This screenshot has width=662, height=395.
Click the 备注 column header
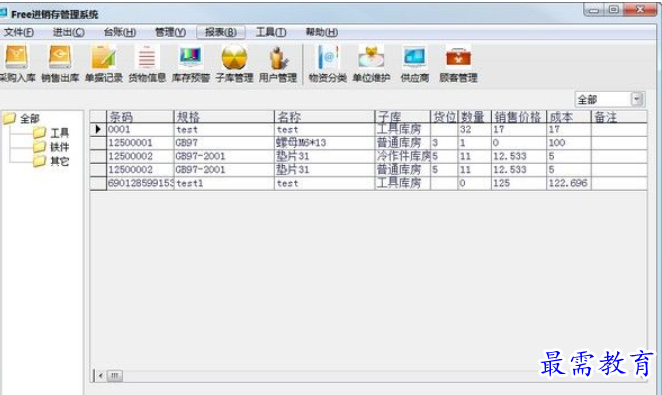pos(619,117)
